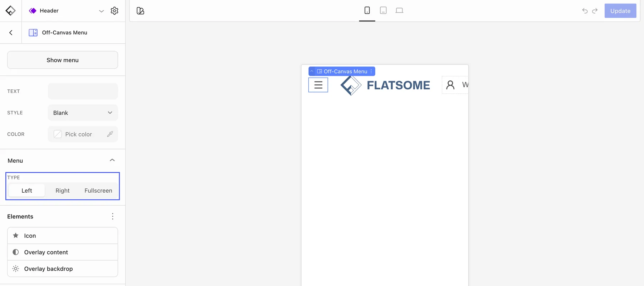Click the Show menu button
The width and height of the screenshot is (644, 286).
63,60
